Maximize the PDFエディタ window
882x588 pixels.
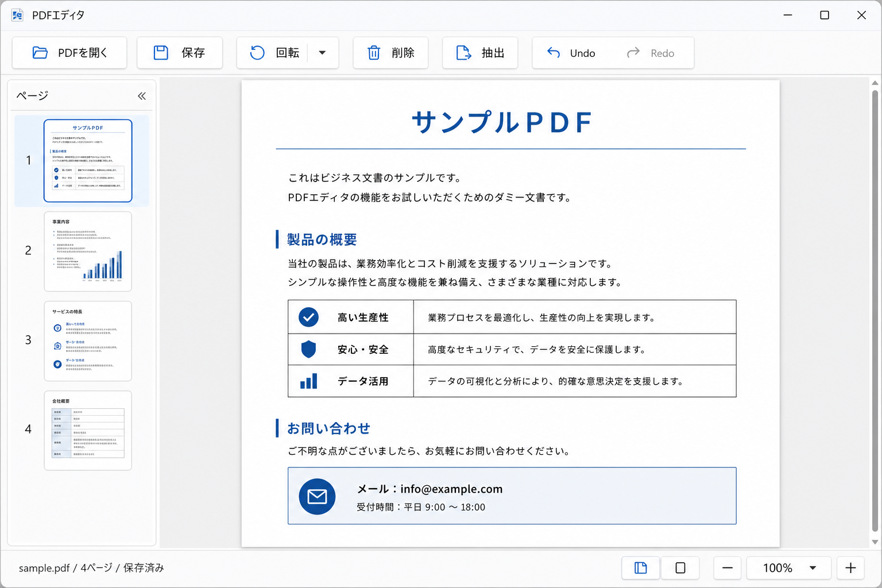click(825, 15)
